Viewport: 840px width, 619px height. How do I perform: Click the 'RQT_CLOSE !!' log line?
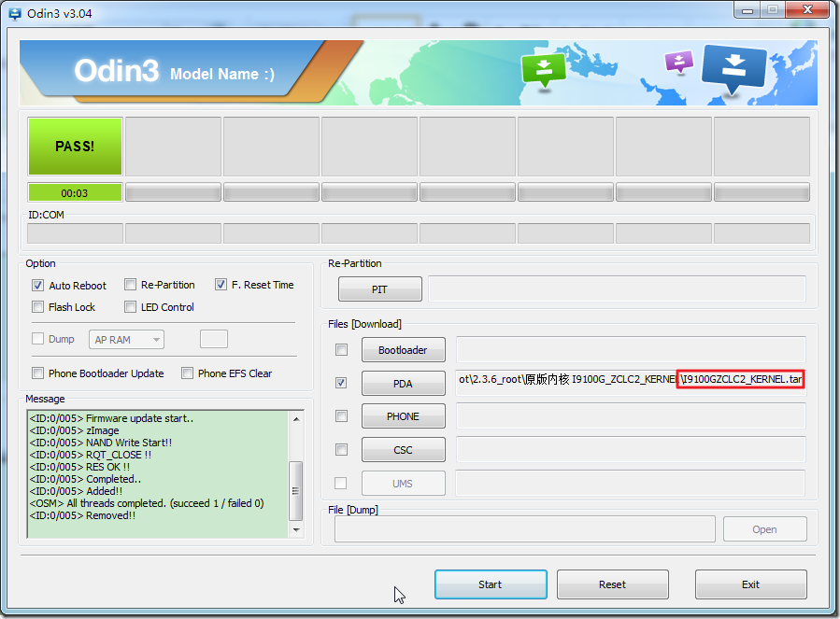(91, 455)
